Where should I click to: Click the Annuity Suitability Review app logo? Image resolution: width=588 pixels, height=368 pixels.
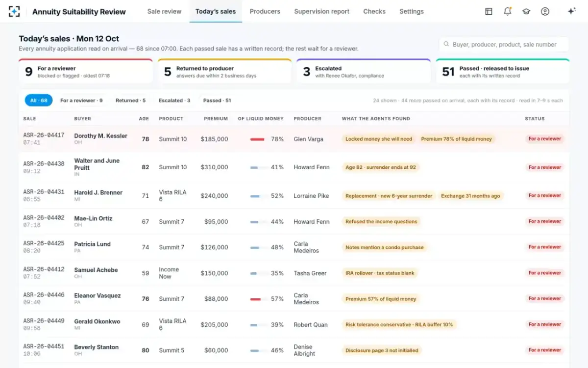pyautogui.click(x=15, y=11)
